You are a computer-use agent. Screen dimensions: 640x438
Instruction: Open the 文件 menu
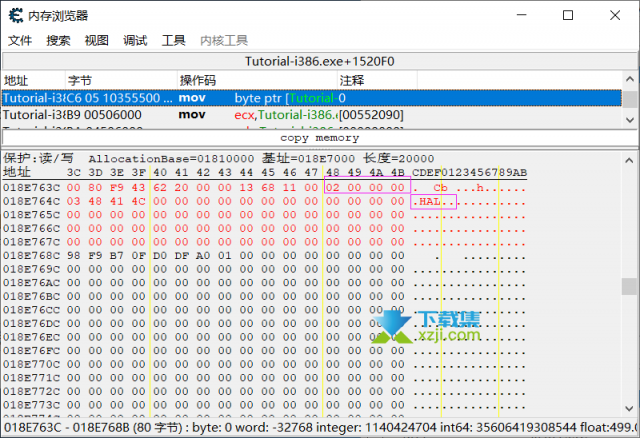[20, 40]
